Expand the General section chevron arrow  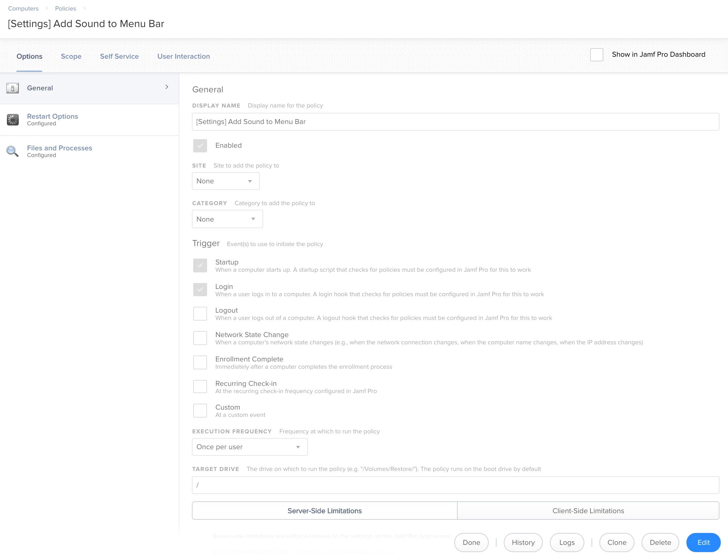pos(167,87)
